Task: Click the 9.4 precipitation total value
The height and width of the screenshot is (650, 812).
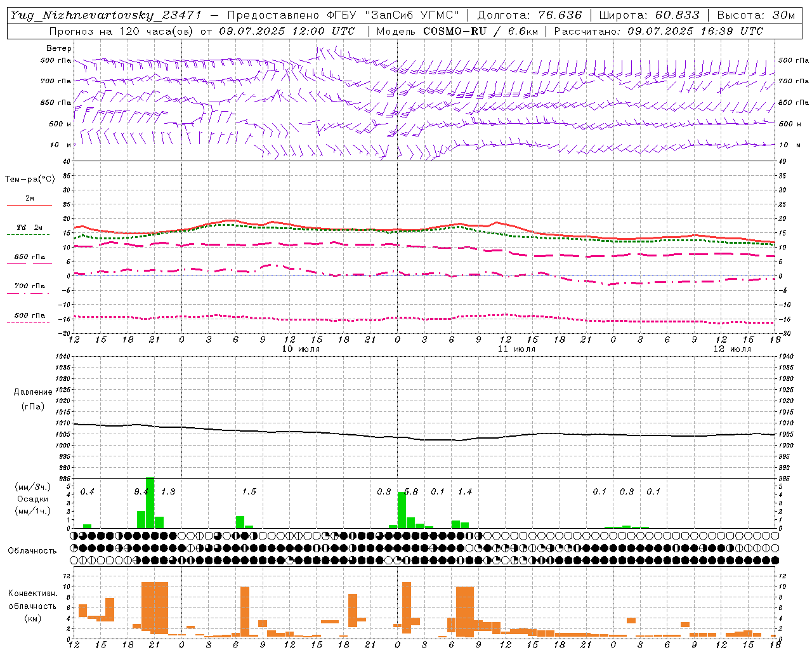Action: click(x=141, y=491)
